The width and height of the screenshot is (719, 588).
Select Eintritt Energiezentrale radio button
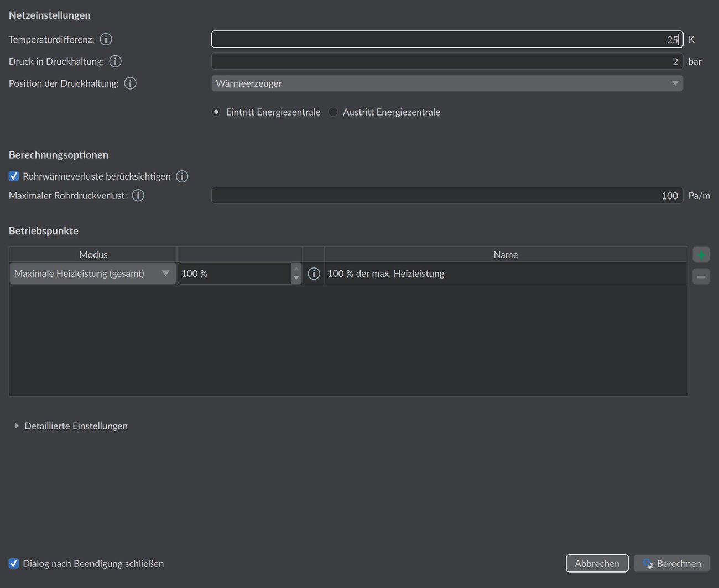(x=216, y=112)
